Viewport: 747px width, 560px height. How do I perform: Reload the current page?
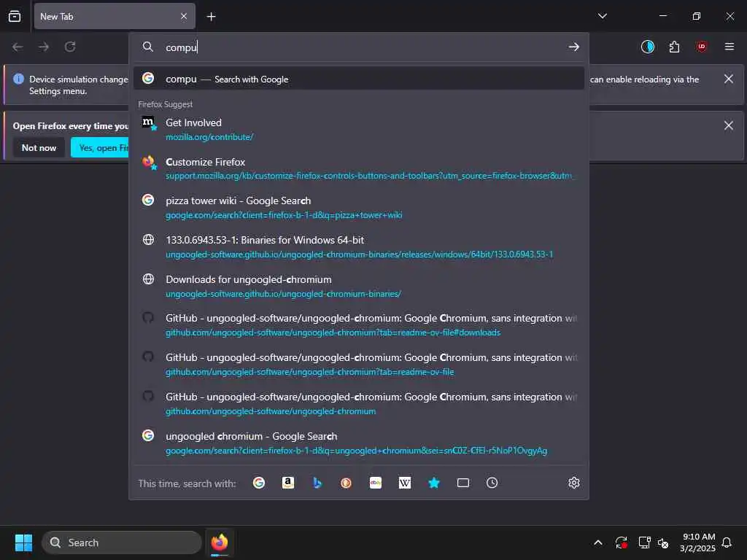point(70,47)
